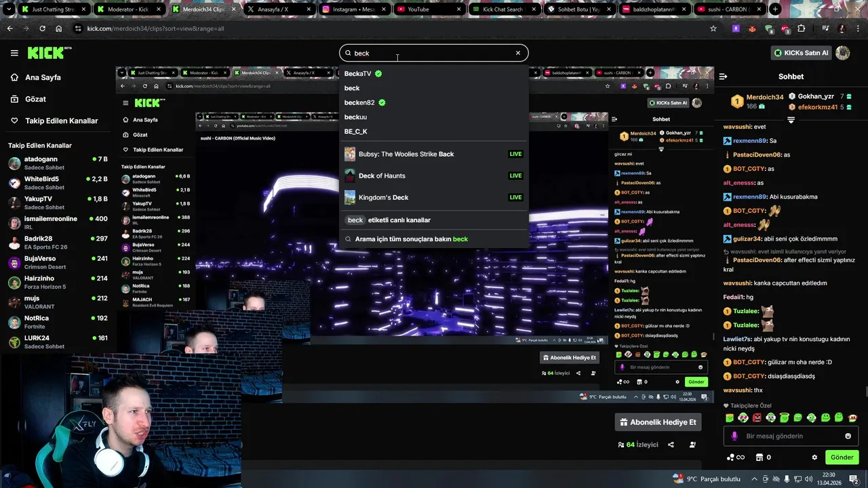Expand the chat leaderboard with the down arrow
The height and width of the screenshot is (488, 868).
click(791, 120)
